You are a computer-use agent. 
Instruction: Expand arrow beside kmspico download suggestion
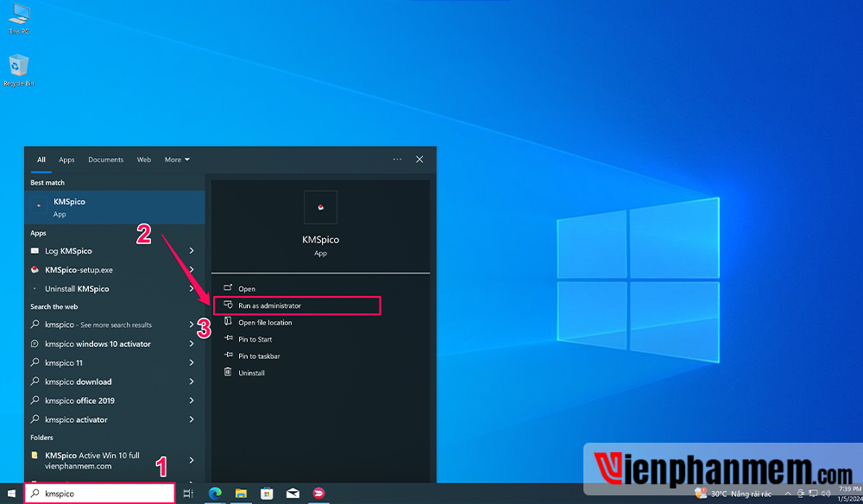[192, 381]
